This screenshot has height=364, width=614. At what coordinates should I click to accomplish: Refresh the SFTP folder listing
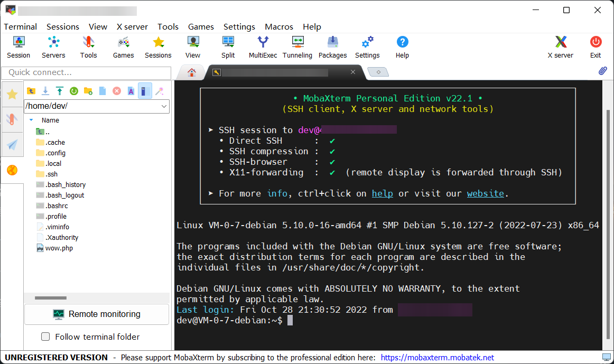(x=74, y=91)
